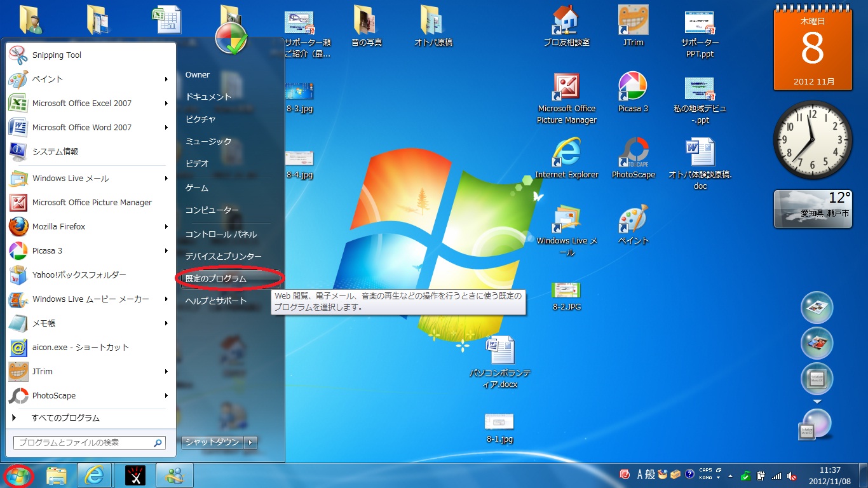
Task: Select the JTrim desktop shortcut icon
Action: [x=633, y=27]
